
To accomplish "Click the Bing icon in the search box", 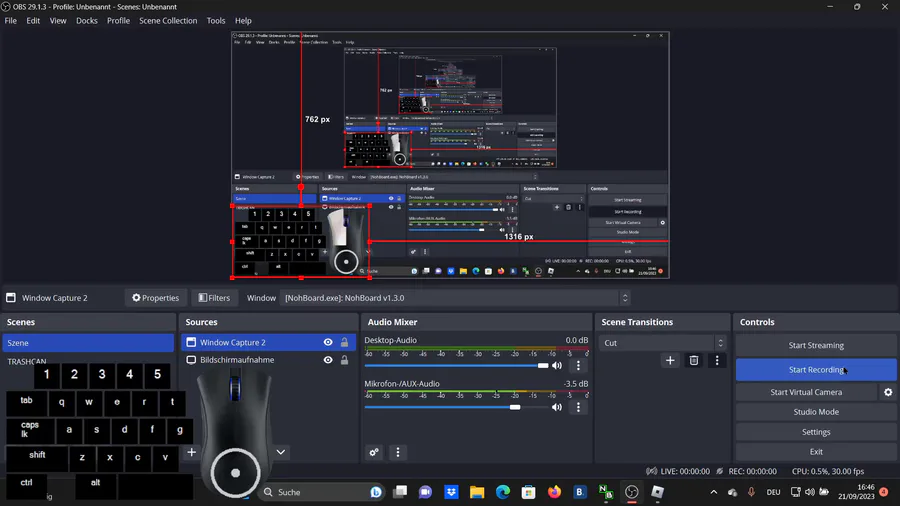I will coord(376,492).
